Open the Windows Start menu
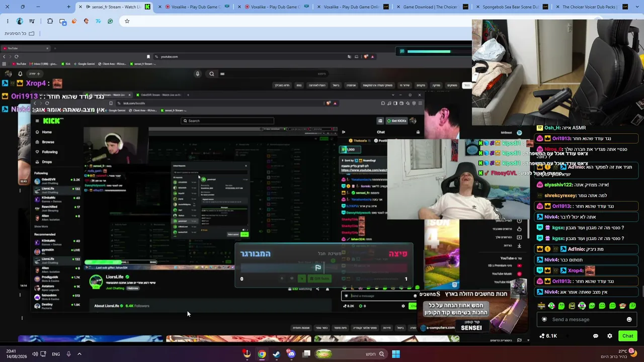 click(x=396, y=354)
